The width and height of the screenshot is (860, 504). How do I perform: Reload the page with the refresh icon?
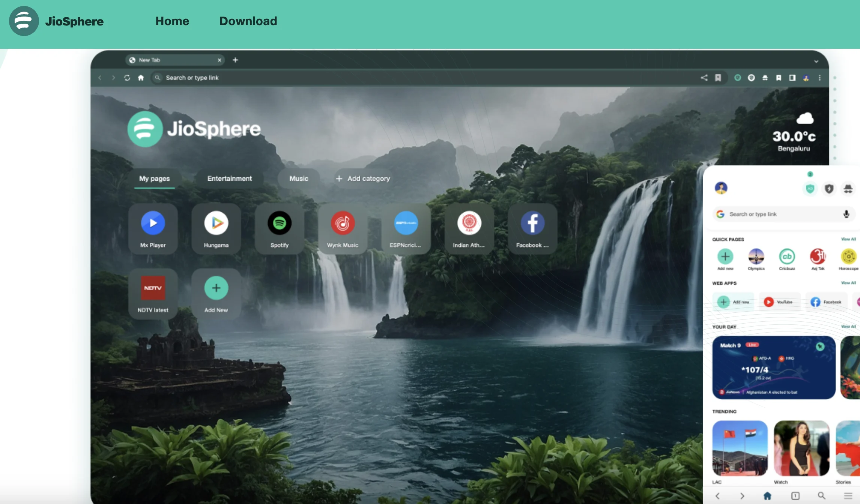click(x=127, y=78)
